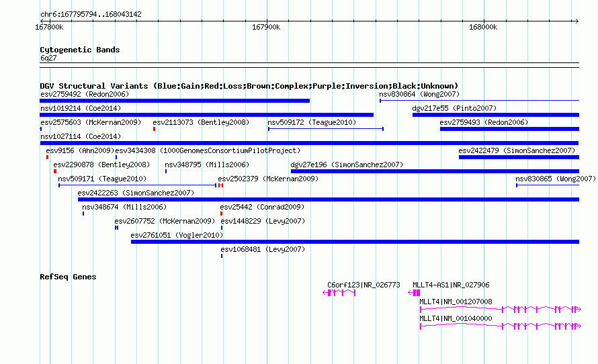Open esv2502379 (McKernan2009) label
Viewport: 598px width, 364px height.
(268, 179)
